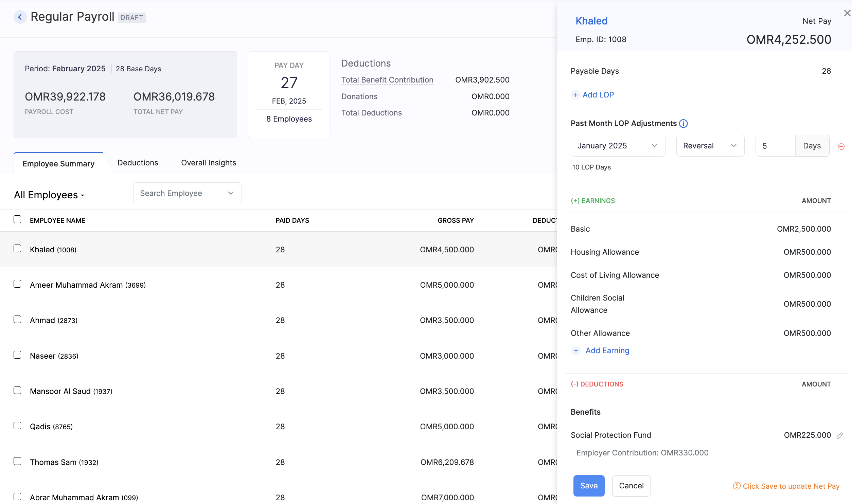Open the Past Month LOP Adjustments info icon
This screenshot has height=504, width=852.
pos(684,124)
